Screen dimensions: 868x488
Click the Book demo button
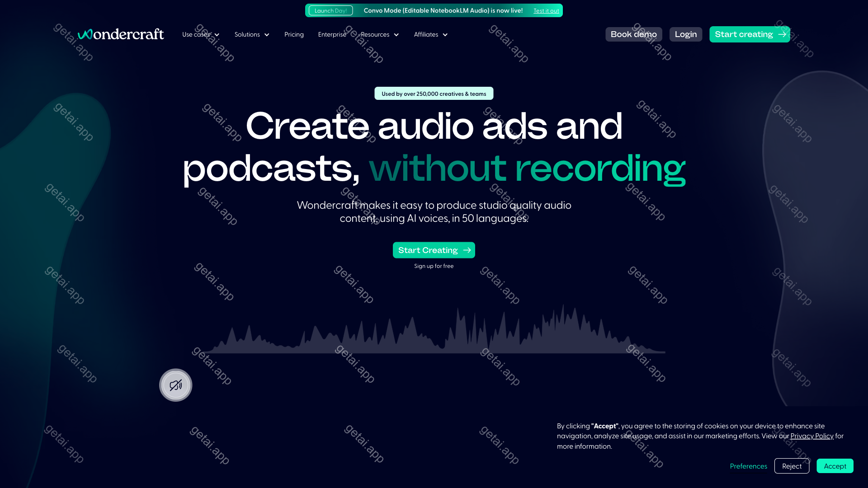(x=634, y=34)
